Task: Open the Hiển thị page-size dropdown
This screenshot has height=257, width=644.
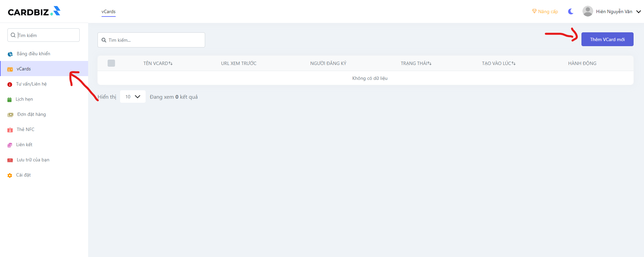Action: [x=133, y=97]
